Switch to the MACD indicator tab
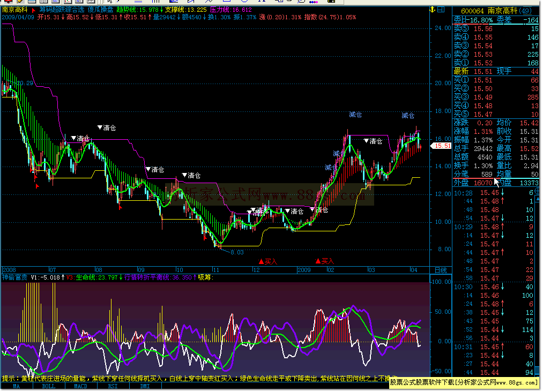This screenshot has height=392, width=543. (81, 386)
